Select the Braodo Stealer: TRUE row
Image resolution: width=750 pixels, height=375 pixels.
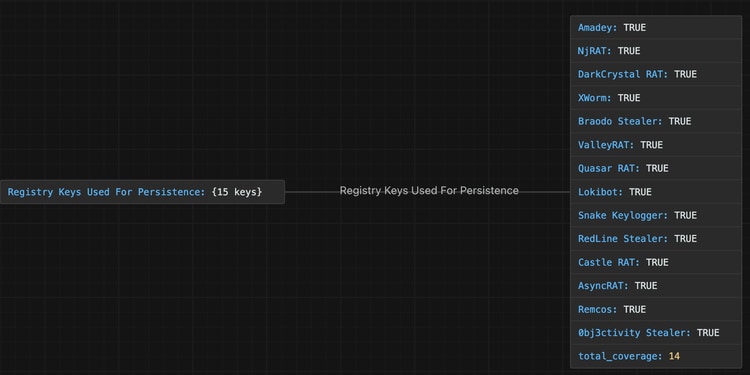(x=656, y=121)
